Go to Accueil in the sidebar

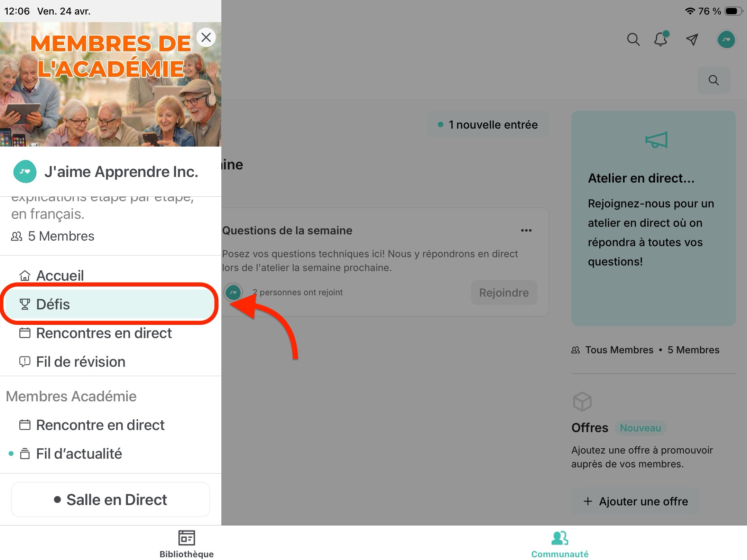(x=111, y=276)
